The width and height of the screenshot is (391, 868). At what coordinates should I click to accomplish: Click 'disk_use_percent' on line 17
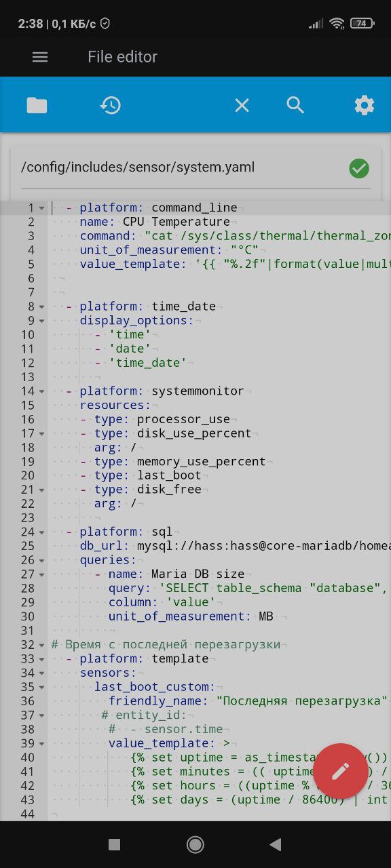click(x=194, y=433)
